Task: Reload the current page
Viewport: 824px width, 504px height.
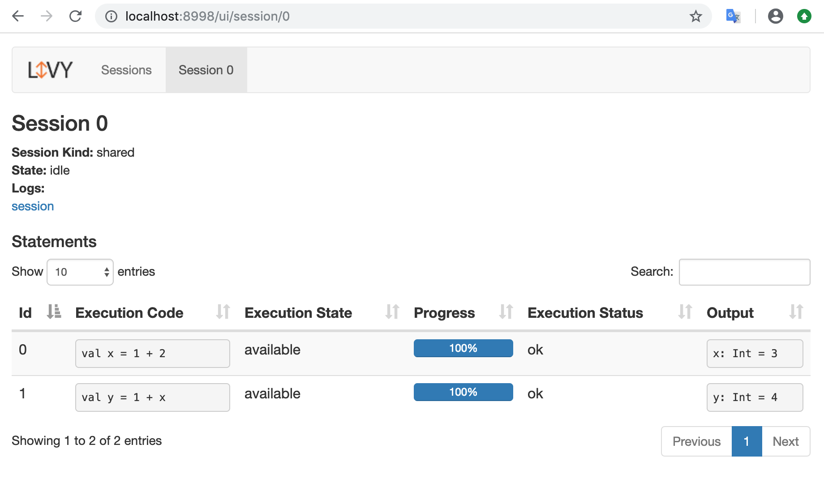Action: [x=75, y=16]
